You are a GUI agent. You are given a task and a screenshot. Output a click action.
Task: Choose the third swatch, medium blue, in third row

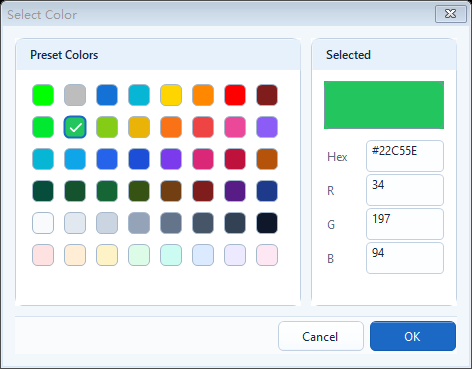click(x=107, y=159)
